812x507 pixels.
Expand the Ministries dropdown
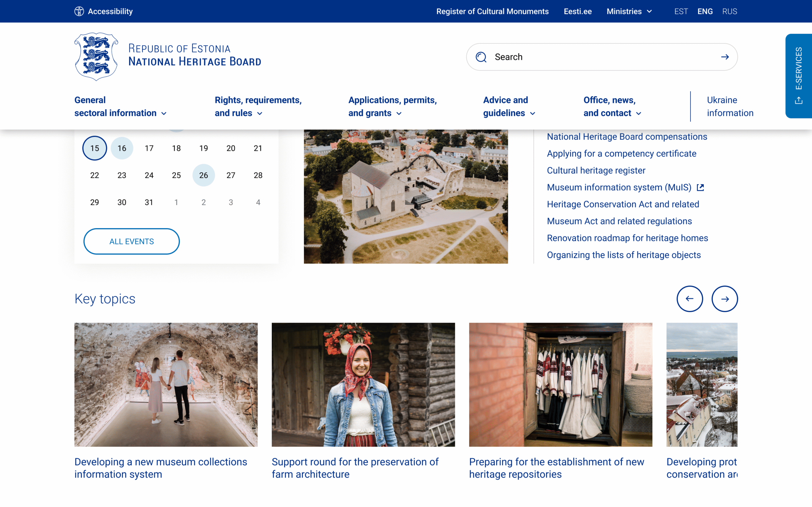pos(629,11)
